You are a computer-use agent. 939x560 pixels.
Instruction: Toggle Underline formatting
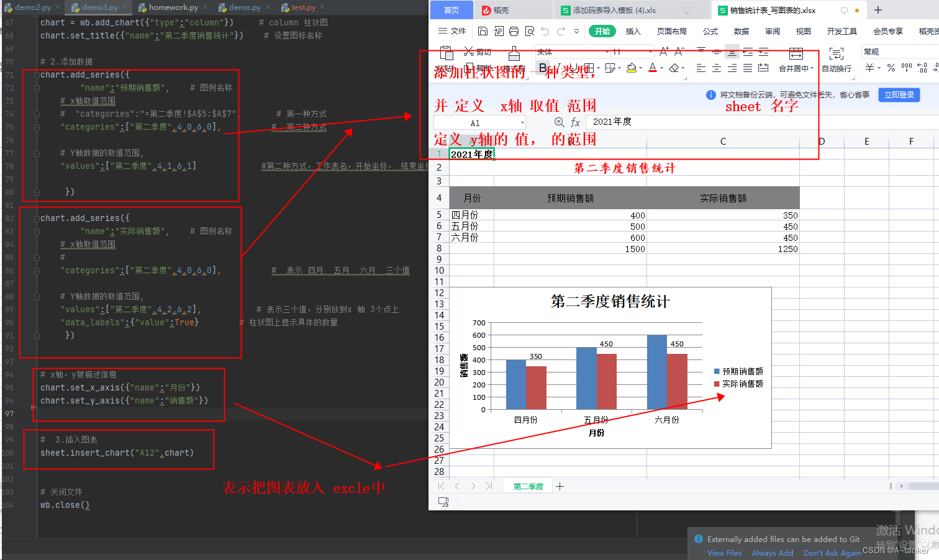click(574, 66)
